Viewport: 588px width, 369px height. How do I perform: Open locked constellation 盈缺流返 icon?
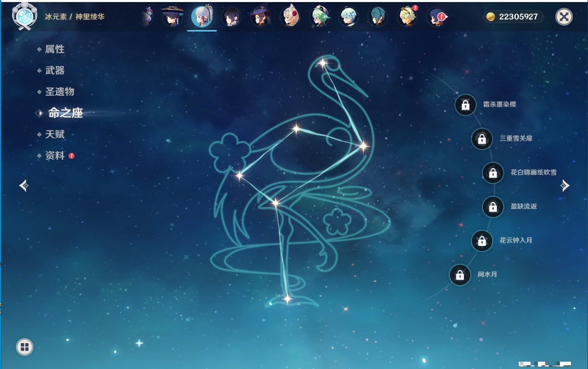pos(493,207)
